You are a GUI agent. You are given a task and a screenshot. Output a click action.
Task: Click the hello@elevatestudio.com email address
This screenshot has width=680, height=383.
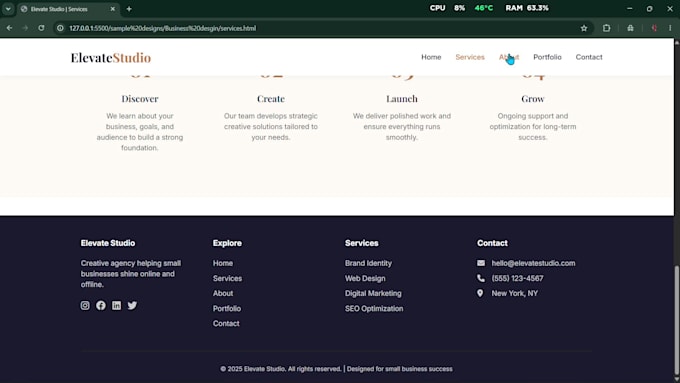click(x=533, y=263)
